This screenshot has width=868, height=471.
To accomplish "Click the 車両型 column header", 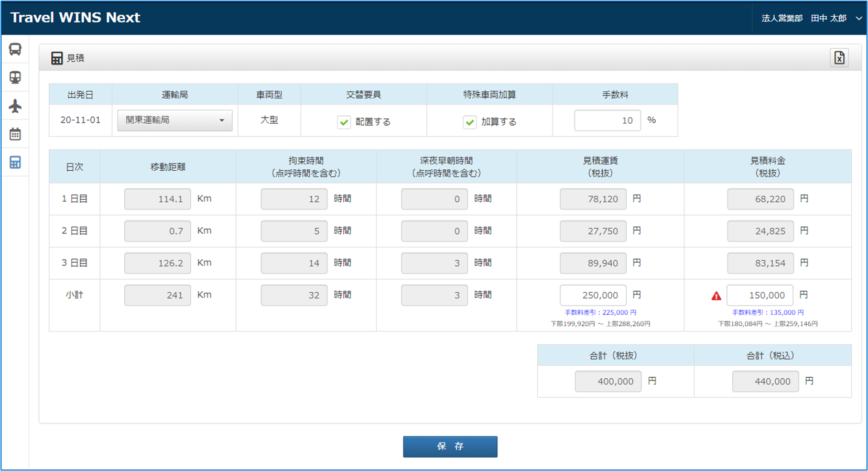I will [269, 95].
